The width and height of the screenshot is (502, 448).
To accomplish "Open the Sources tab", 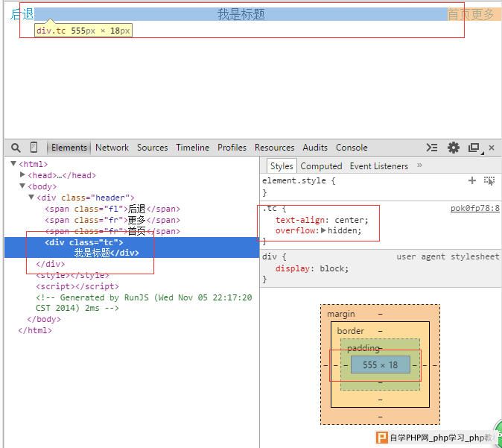I will click(153, 148).
